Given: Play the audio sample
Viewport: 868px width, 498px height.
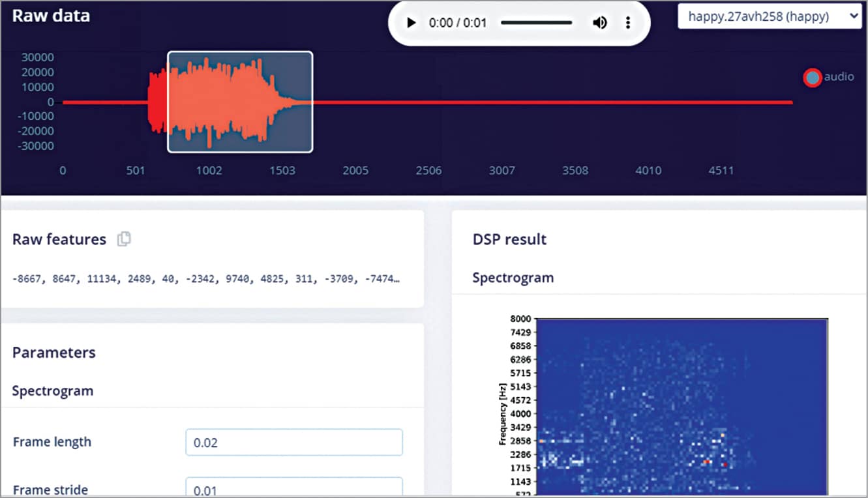Looking at the screenshot, I should coord(411,23).
